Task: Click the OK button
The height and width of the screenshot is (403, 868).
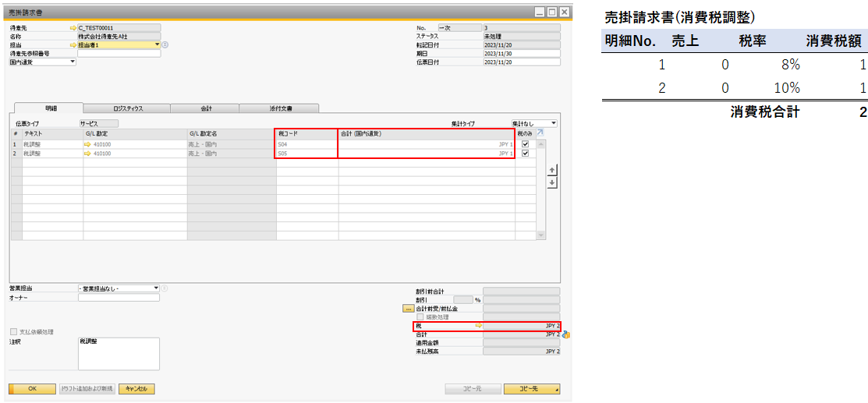Action: point(32,389)
